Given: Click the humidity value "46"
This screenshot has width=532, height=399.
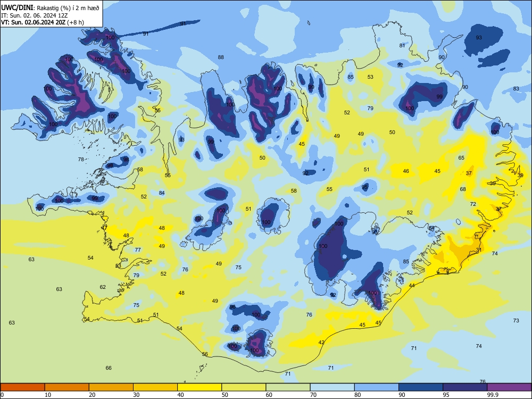Looking at the screenshot, I should tap(406, 171).
